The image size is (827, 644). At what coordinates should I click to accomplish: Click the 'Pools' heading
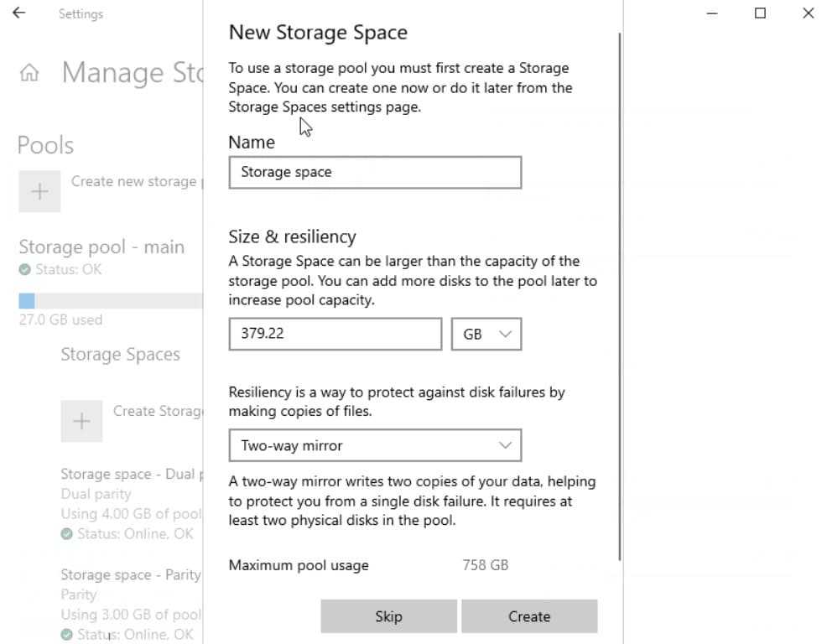[x=45, y=145]
